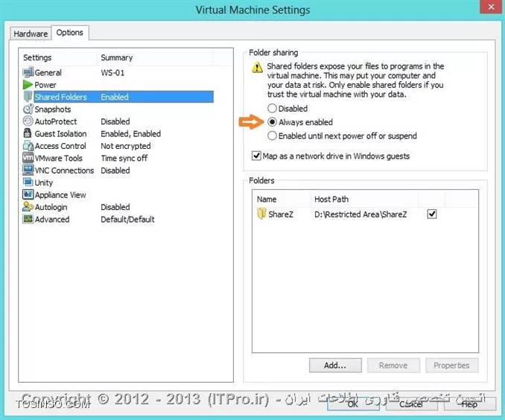Select the AutoProtect row label
Screen dimensions: 505x420
point(56,121)
